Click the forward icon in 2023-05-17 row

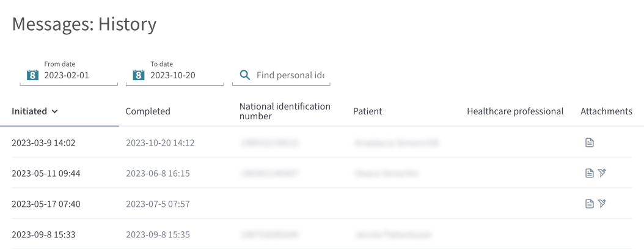coord(602,203)
